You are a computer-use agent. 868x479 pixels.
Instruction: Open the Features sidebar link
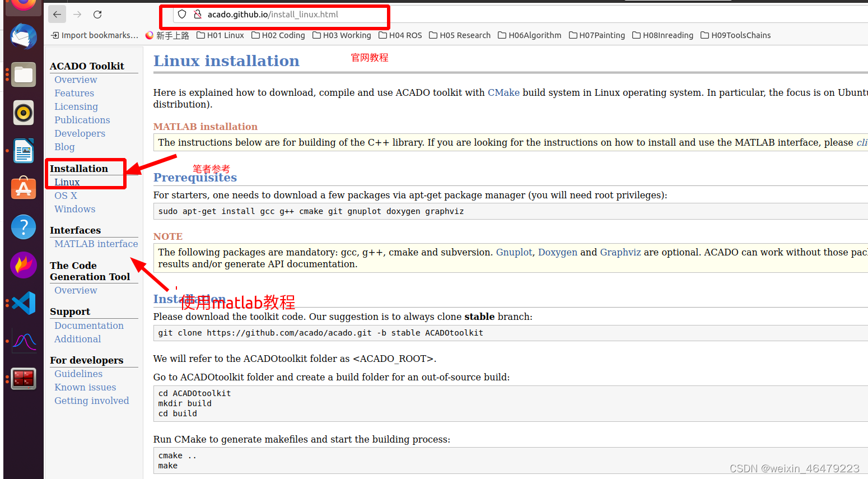(x=74, y=93)
